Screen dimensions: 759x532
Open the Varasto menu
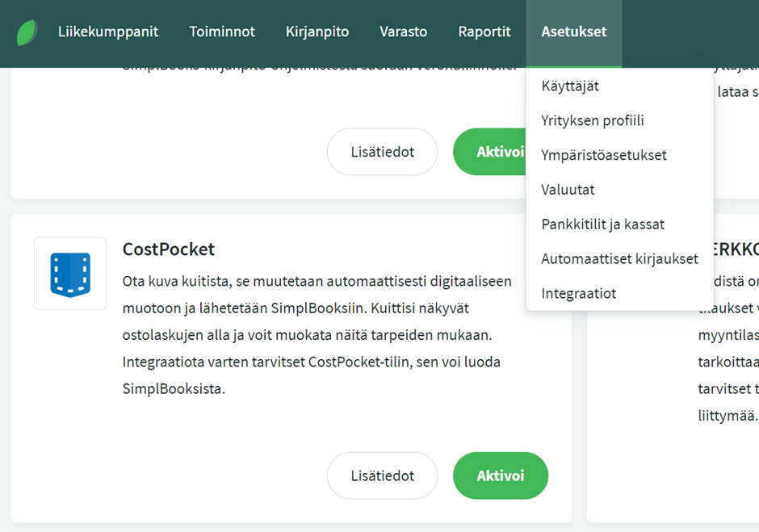point(403,32)
